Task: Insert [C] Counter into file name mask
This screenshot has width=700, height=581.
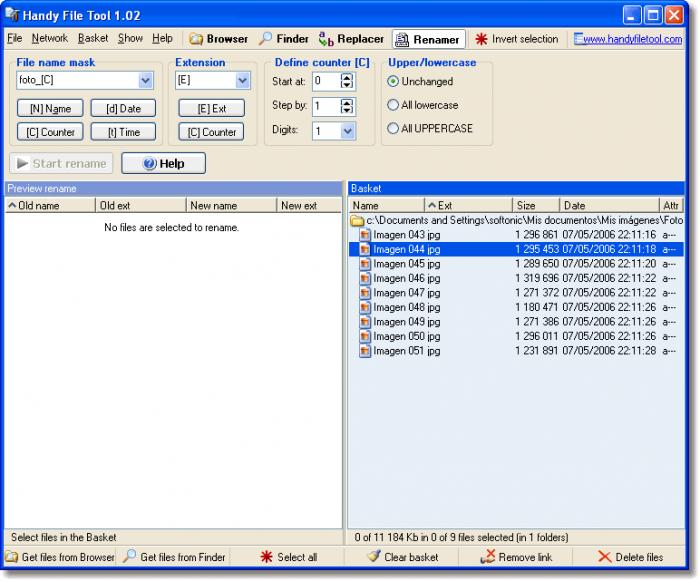Action: (50, 132)
